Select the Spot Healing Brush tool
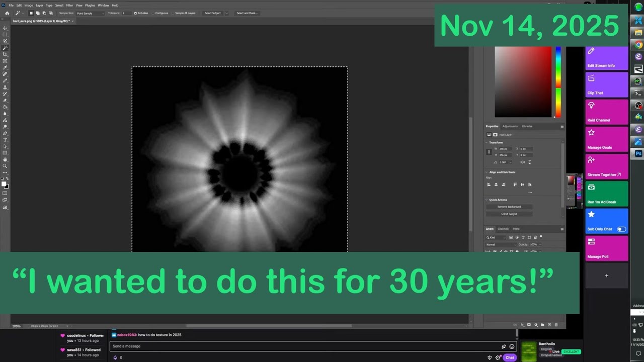644x362 pixels. pyautogui.click(x=5, y=74)
